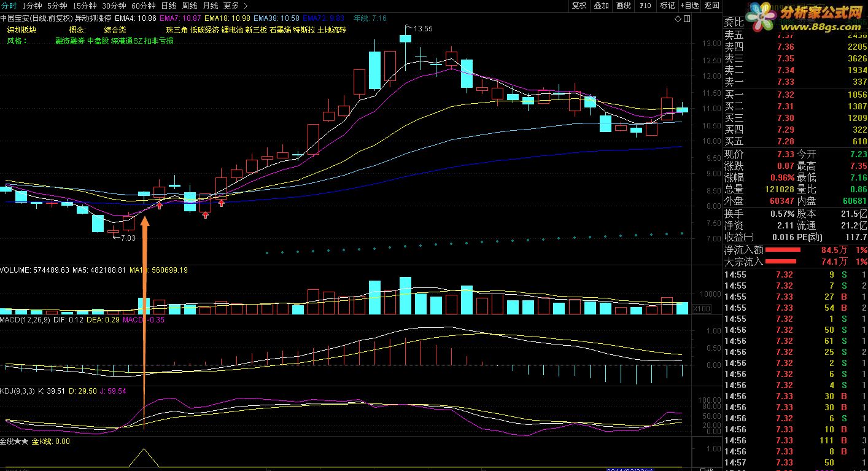Click the MACD(12,26,9) indicator label
The width and height of the screenshot is (868, 471).
click(25, 320)
